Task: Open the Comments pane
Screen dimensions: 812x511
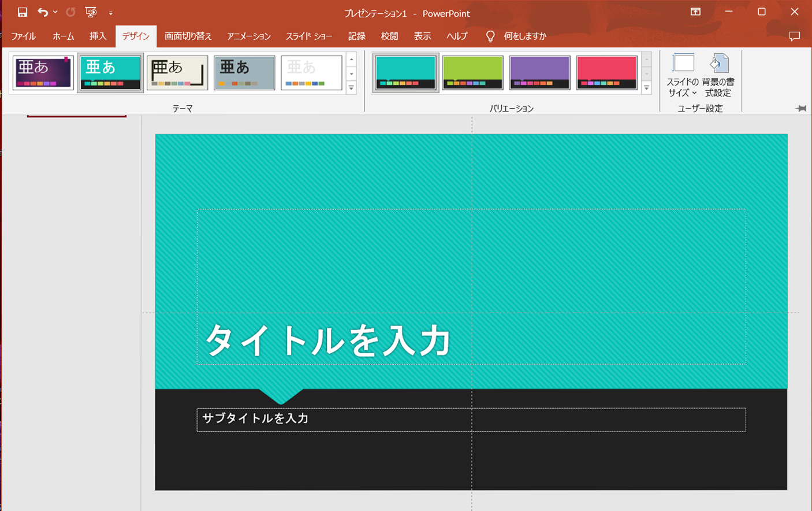Action: pos(795,36)
